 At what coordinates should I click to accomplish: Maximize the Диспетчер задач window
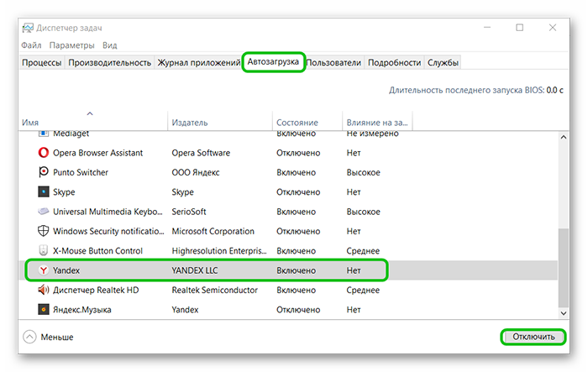pyautogui.click(x=519, y=28)
